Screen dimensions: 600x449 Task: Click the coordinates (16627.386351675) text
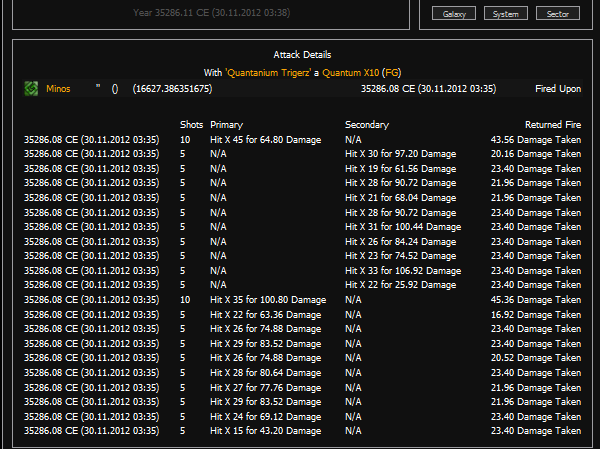pos(172,89)
